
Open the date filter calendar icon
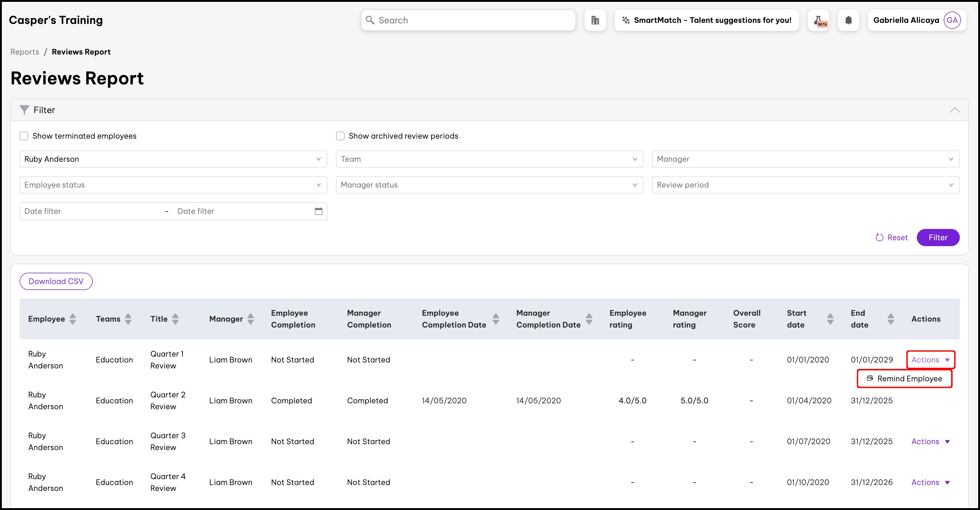click(319, 211)
